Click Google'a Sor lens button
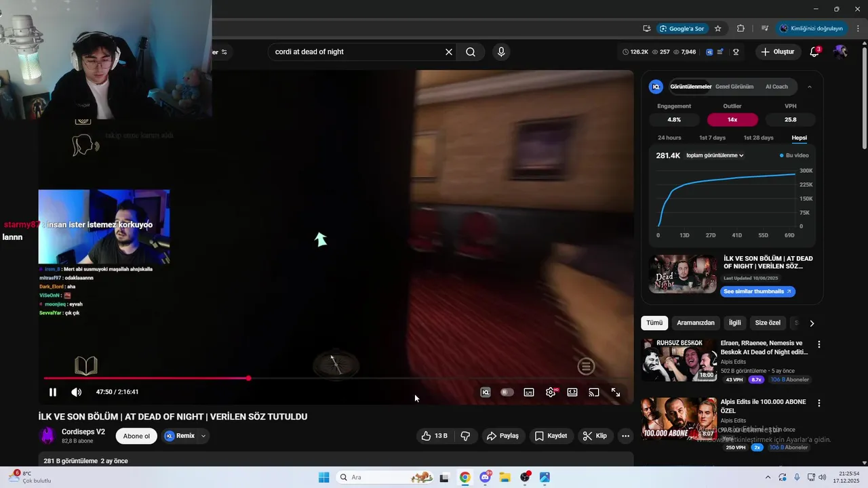The image size is (868, 488). click(x=682, y=28)
